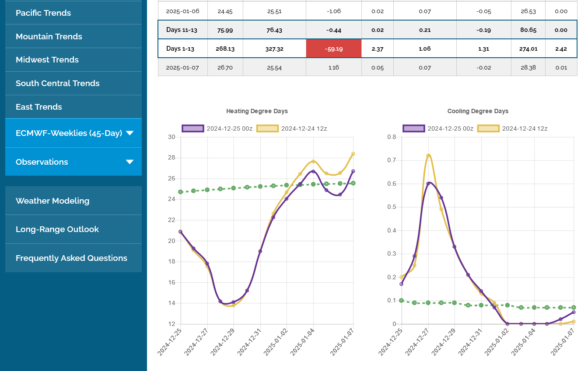588x371 pixels.
Task: Click yellow peak point on Cooling Degree Days chart
Action: click(x=428, y=156)
